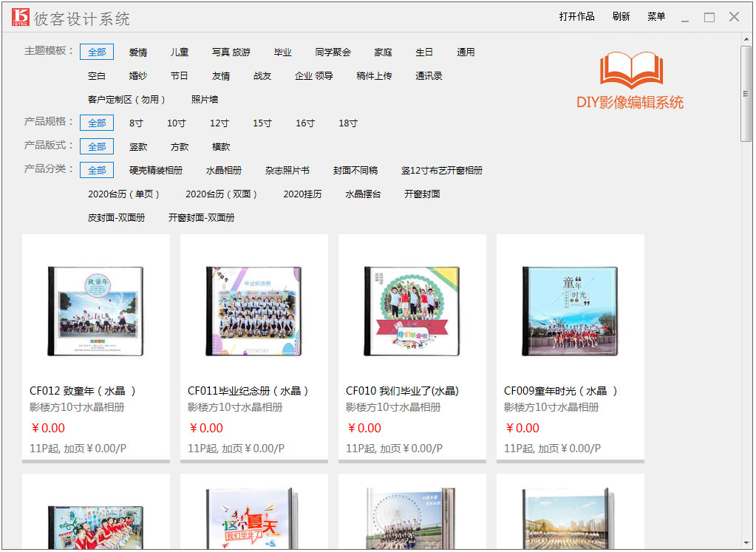Select 开窗封面-双面册 category
The image size is (756, 552).
pyautogui.click(x=202, y=217)
